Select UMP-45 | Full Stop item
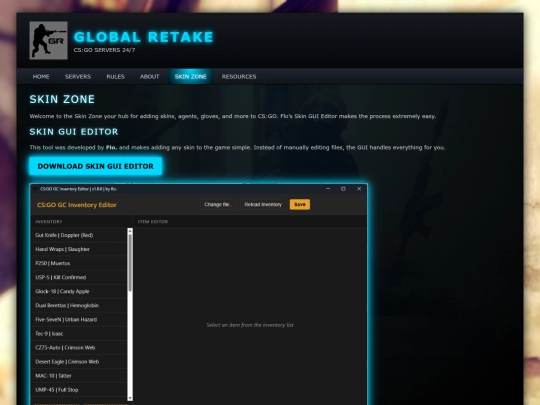Image resolution: width=540 pixels, height=405 pixels. tap(79, 390)
